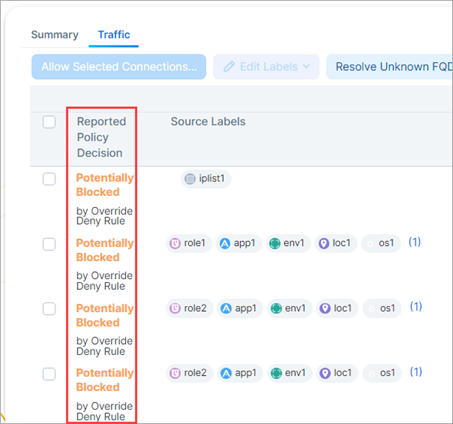The height and width of the screenshot is (424, 453).
Task: Click os1 label pill in last row
Action: click(x=382, y=373)
